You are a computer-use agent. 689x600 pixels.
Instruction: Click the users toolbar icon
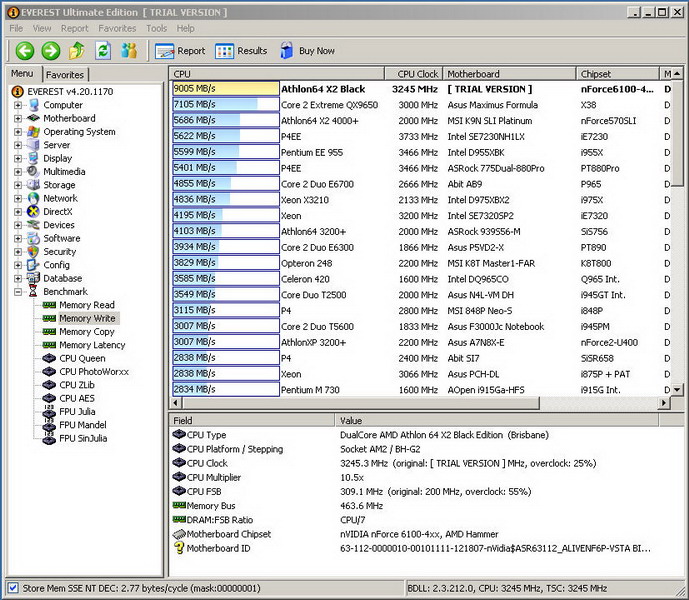point(129,51)
